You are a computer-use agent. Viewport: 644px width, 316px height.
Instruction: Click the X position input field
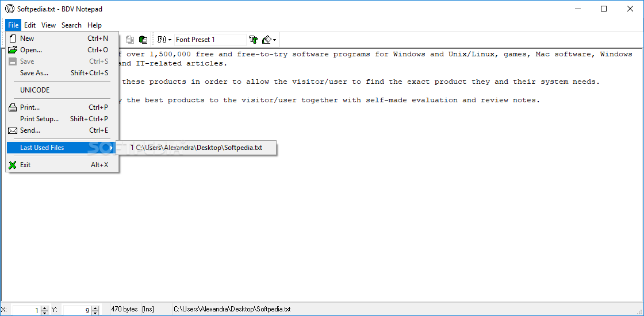pos(26,311)
